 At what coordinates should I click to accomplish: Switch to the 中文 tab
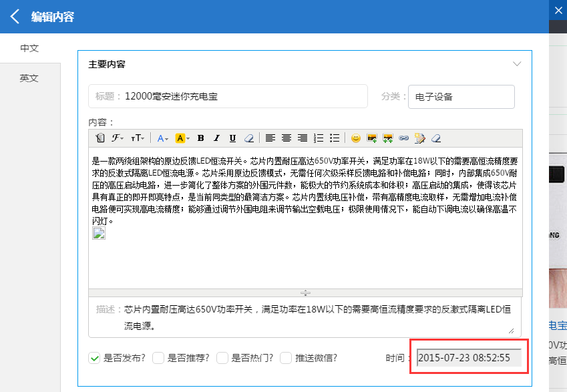29,48
